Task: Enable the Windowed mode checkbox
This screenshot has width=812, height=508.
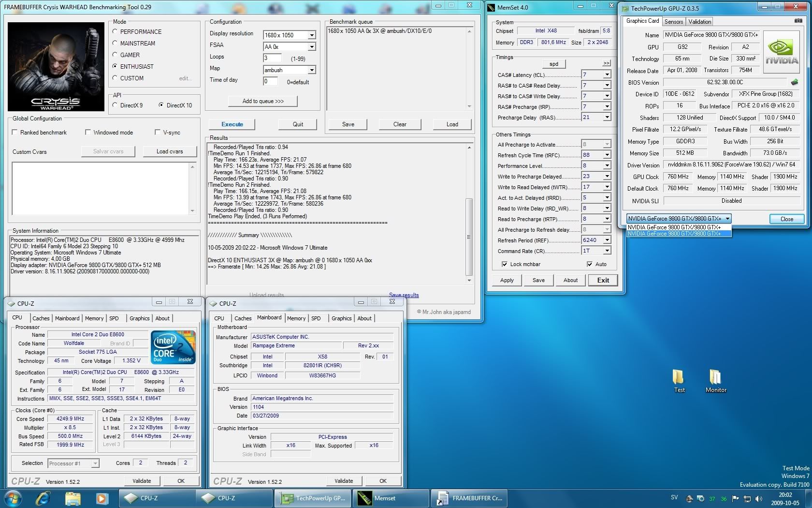Action: pyautogui.click(x=87, y=132)
